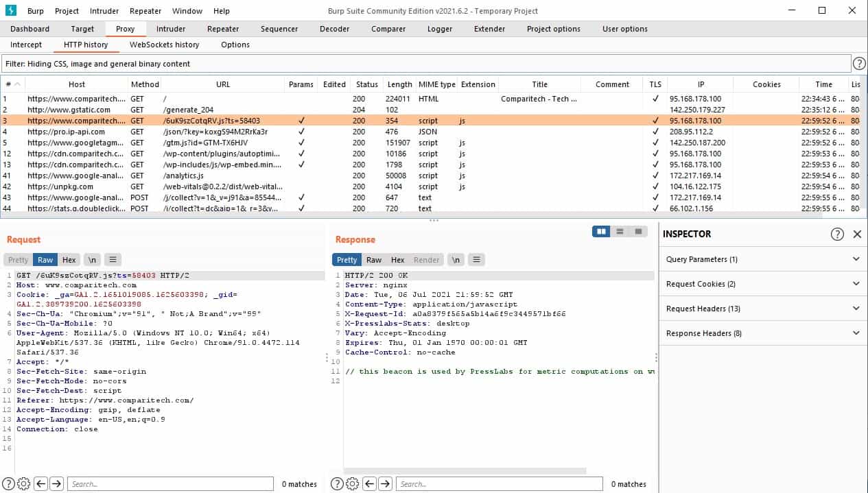
Task: Open the Logger tab
Action: coord(440,29)
